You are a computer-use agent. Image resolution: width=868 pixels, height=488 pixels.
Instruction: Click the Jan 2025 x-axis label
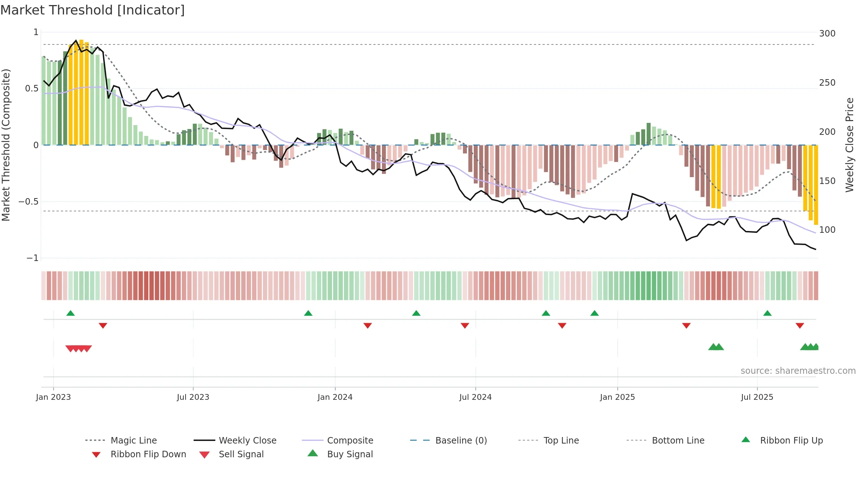coord(618,397)
